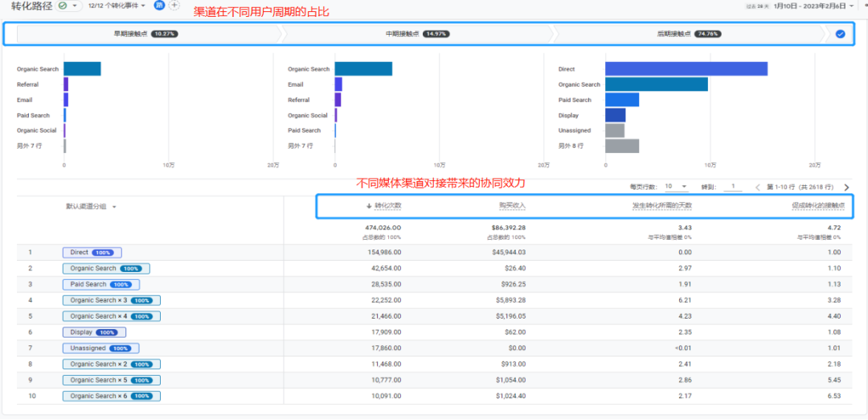The height and width of the screenshot is (420, 868).
Task: Sort by 发生转化所需的天数 column
Action: [662, 205]
